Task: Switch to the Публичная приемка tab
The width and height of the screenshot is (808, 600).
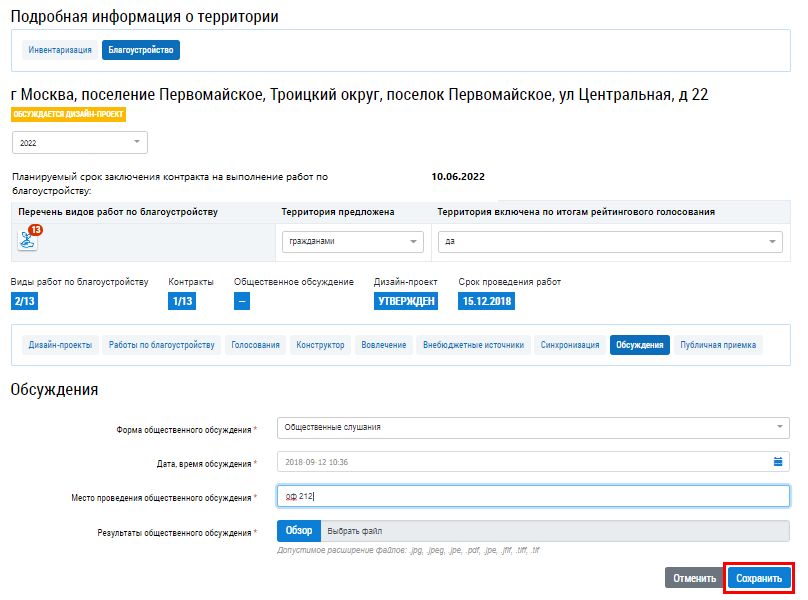Action: (x=718, y=345)
